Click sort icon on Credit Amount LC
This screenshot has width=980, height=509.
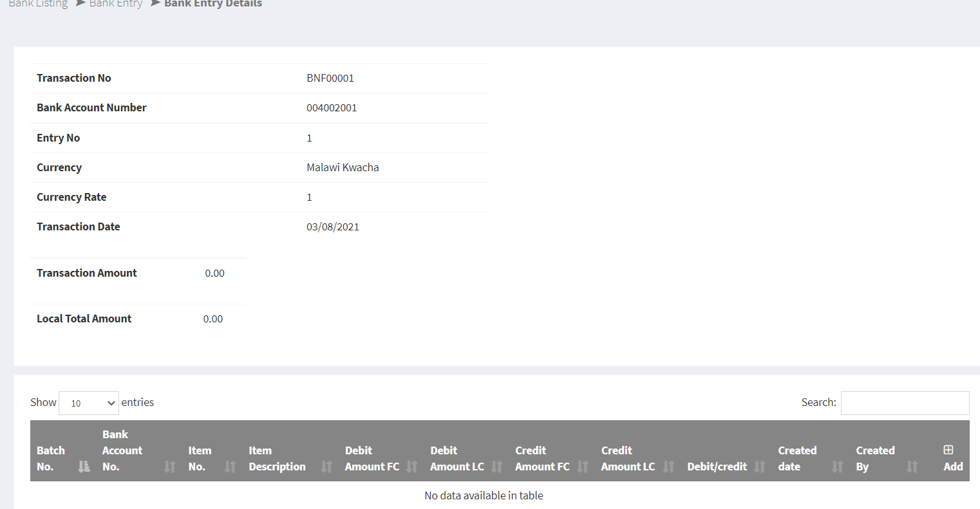[668, 467]
